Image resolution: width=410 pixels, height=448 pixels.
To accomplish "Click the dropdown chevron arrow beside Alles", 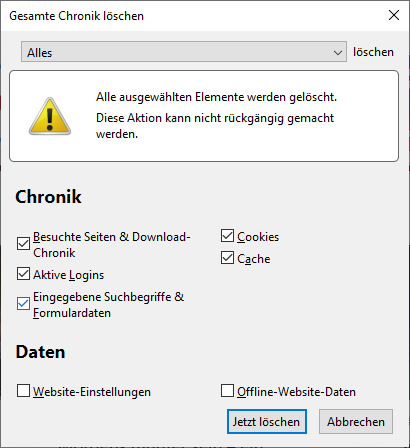I will [338, 53].
